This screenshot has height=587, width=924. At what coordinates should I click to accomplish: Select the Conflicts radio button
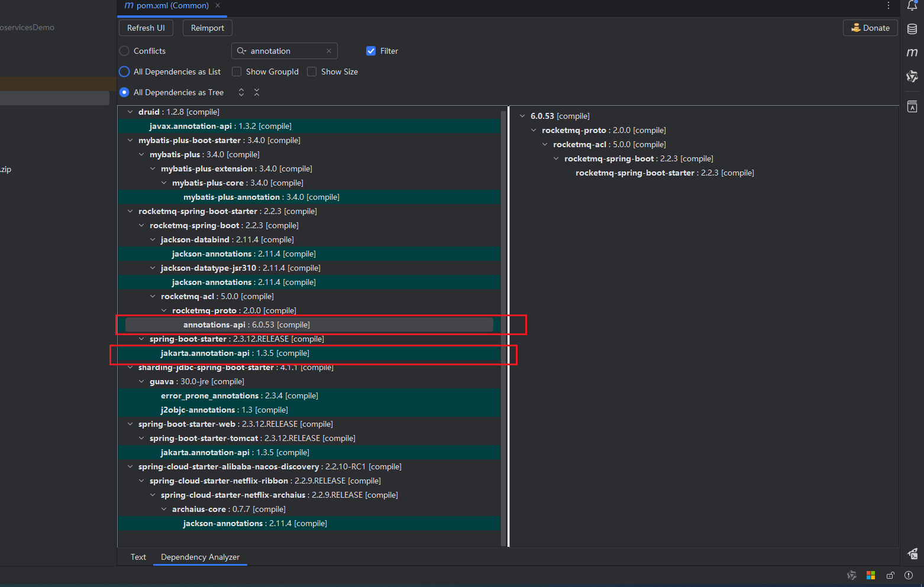click(124, 51)
